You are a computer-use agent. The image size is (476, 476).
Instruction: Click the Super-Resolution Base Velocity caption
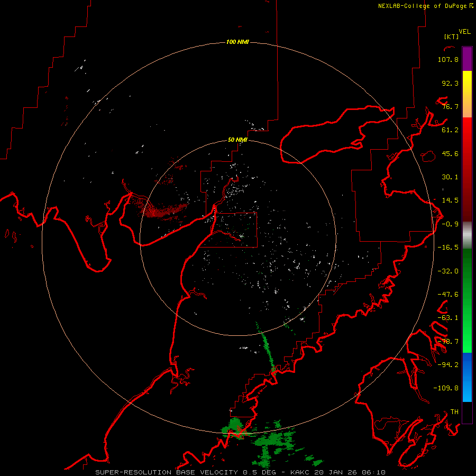pos(240,472)
